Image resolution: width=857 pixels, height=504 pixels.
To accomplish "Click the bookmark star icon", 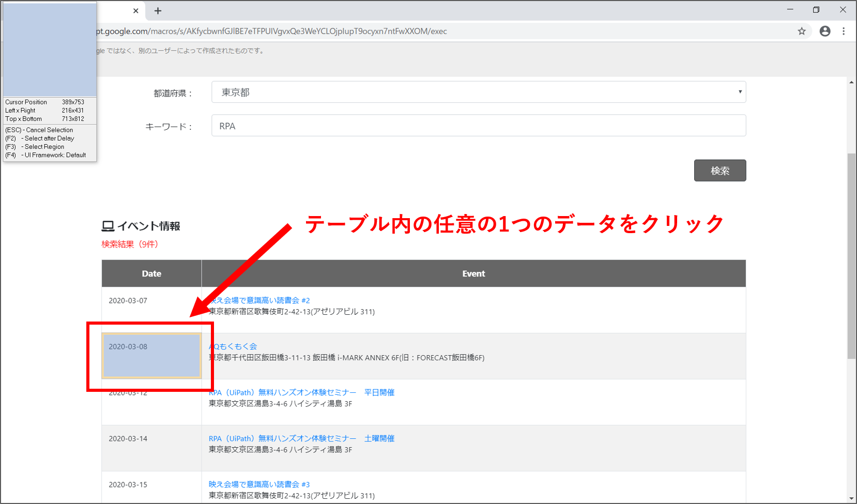I will pos(802,32).
